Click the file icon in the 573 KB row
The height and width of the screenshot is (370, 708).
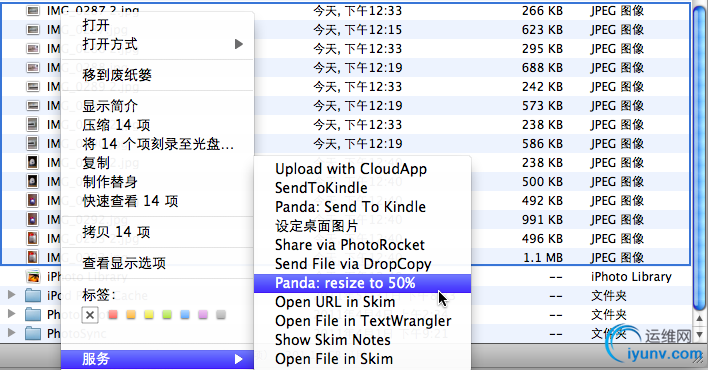[33, 105]
